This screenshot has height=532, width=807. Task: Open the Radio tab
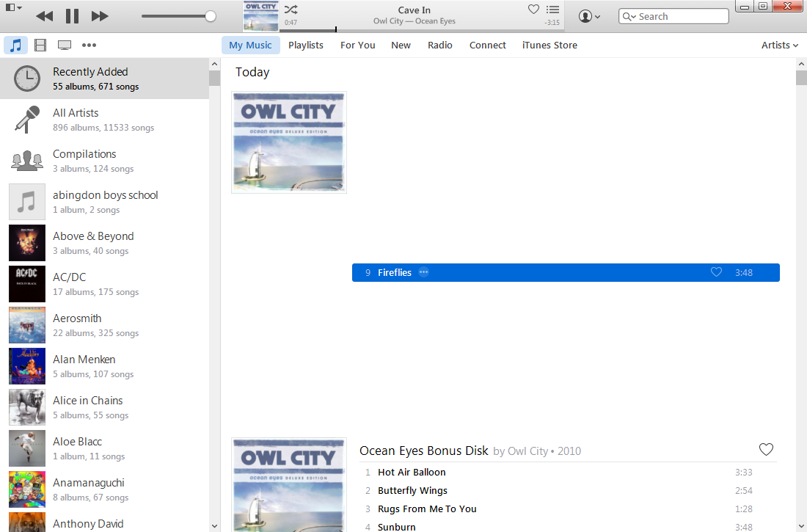[440, 45]
